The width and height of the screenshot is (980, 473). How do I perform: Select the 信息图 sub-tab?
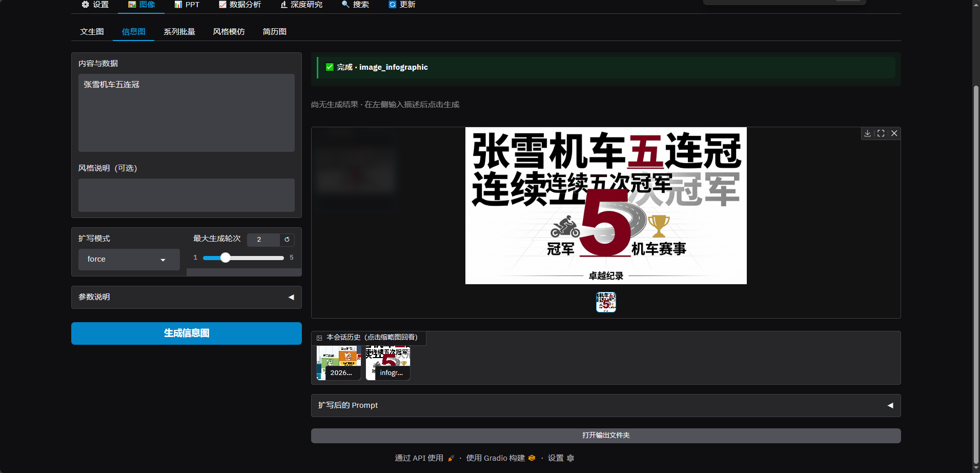pyautogui.click(x=133, y=32)
